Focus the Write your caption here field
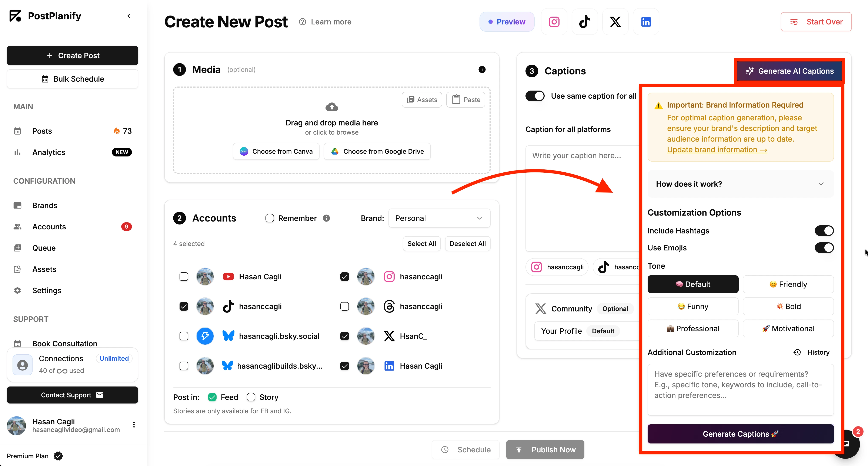 (x=582, y=199)
